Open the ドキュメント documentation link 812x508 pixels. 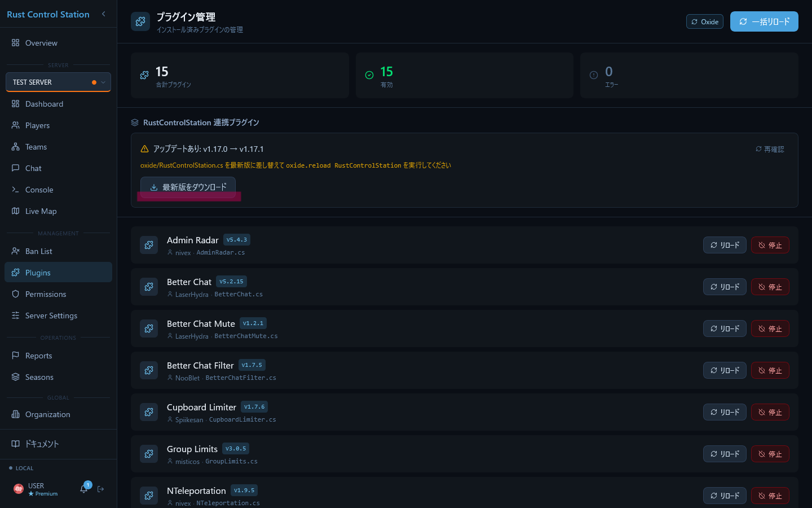point(58,444)
